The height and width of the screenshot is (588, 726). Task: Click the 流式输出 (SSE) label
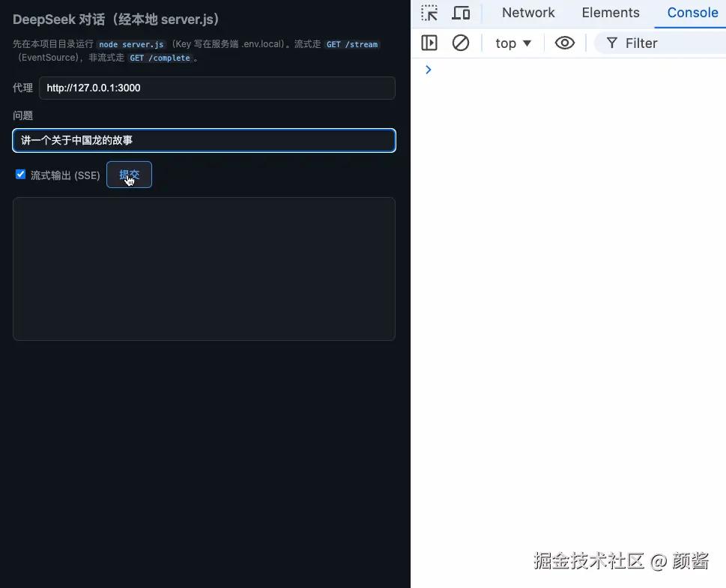65,175
